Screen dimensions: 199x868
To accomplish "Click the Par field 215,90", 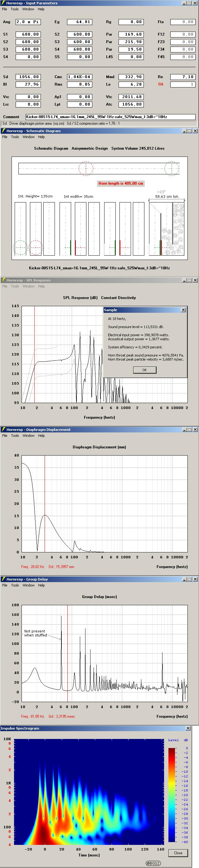I will pos(131,42).
